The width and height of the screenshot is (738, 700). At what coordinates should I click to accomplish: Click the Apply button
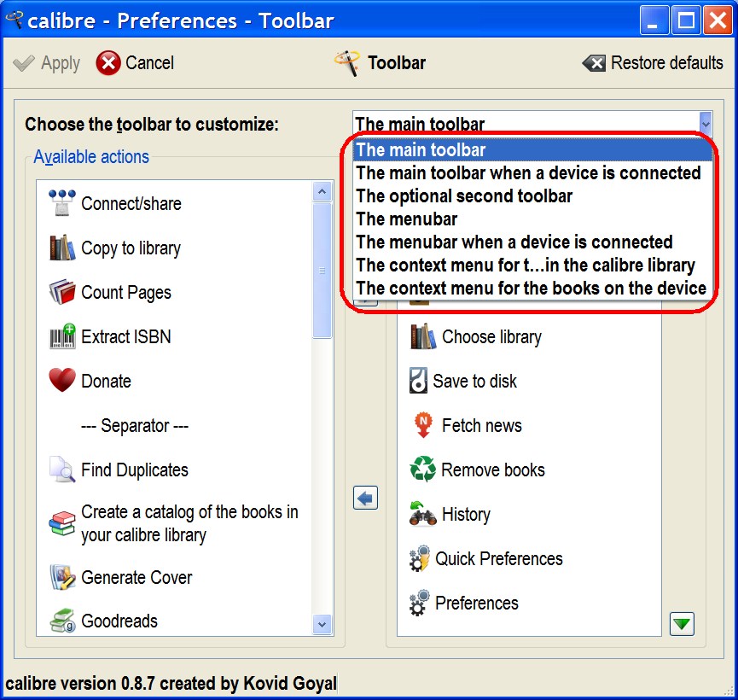47,62
